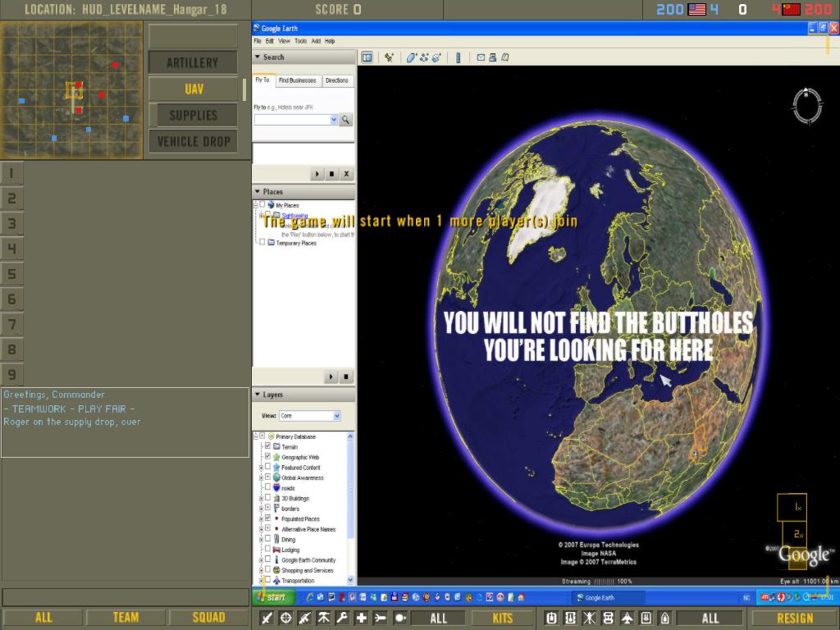Switch to the Directions tab

[336, 80]
